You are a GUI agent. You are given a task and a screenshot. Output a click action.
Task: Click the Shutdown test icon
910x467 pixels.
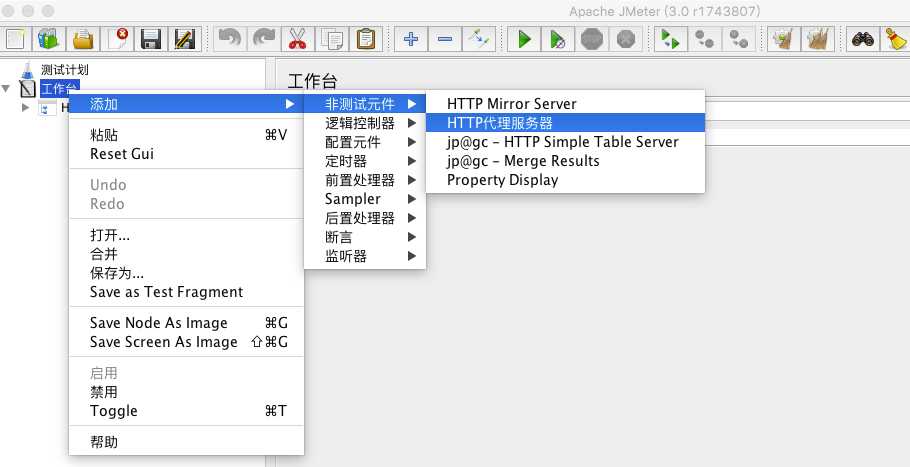[x=626, y=39]
